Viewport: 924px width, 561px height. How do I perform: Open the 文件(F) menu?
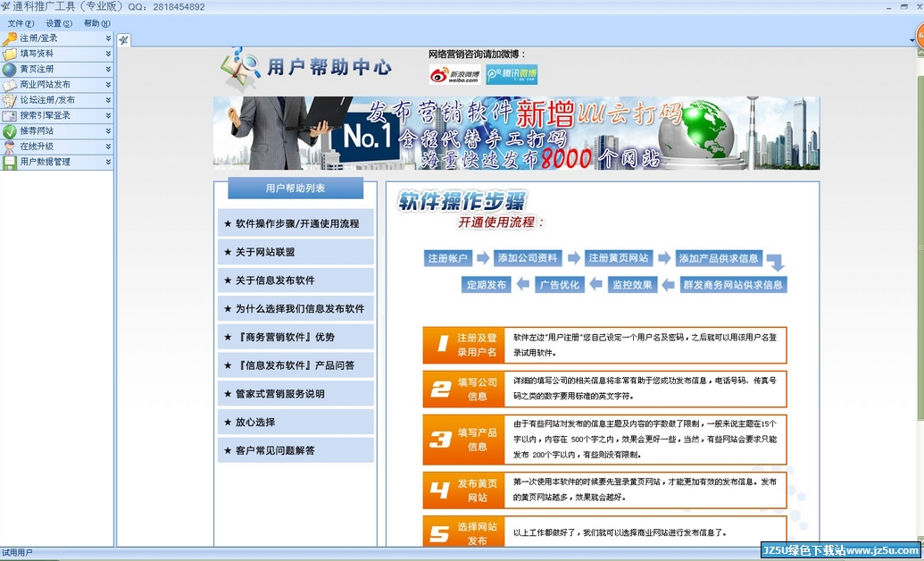21,23
